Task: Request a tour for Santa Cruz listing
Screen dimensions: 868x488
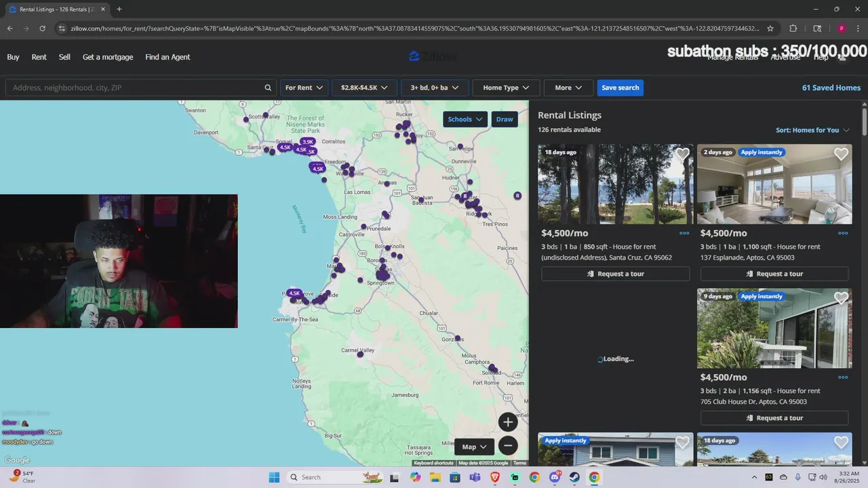Action: pos(616,274)
